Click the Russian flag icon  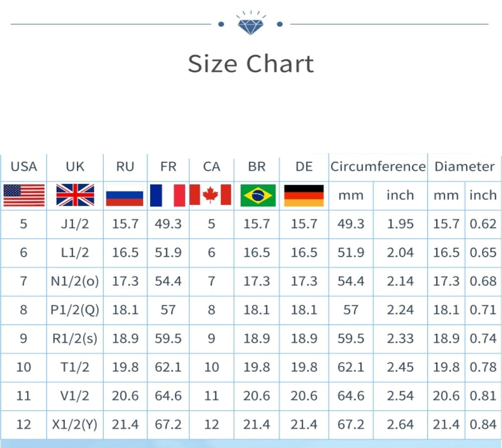pos(125,195)
